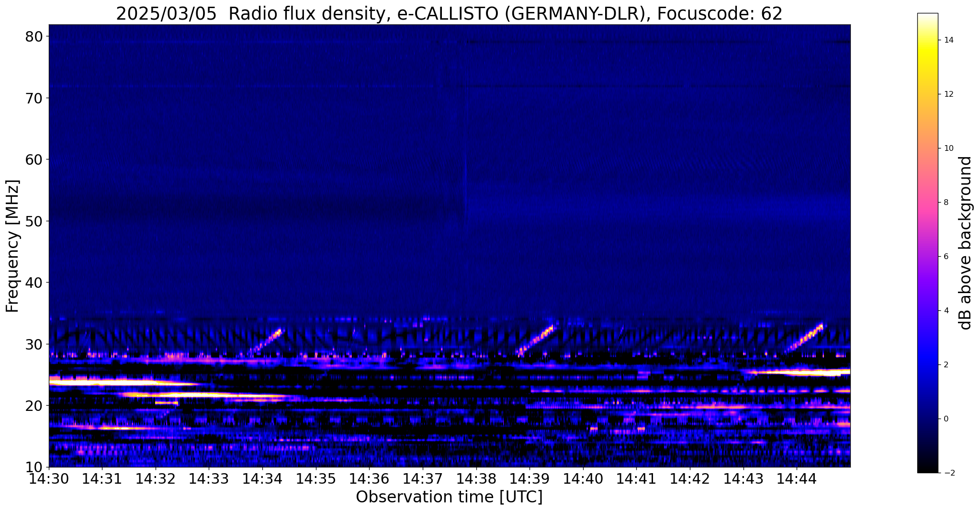Screen dimensions: 980x511
Task: Click the bright 24 MHz emission band at 14:31
Action: (x=124, y=382)
